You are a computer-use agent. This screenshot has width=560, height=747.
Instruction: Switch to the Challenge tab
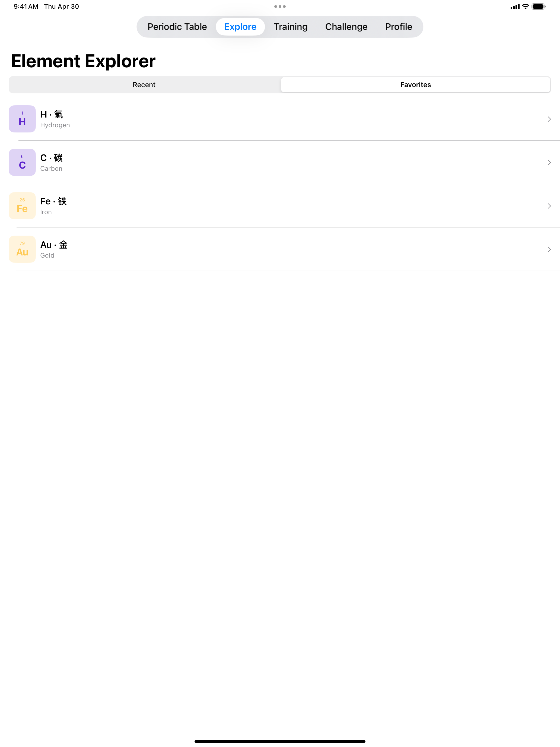tap(346, 27)
